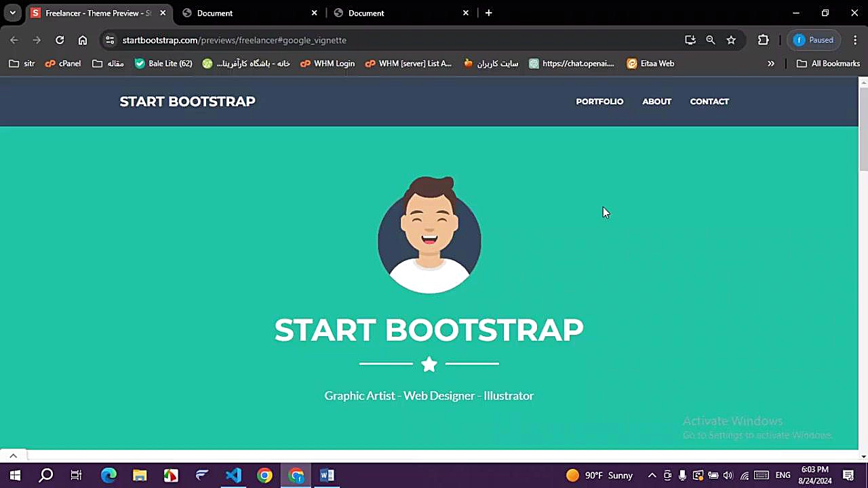
Task: Open the CONTACT nav link
Action: (x=709, y=102)
